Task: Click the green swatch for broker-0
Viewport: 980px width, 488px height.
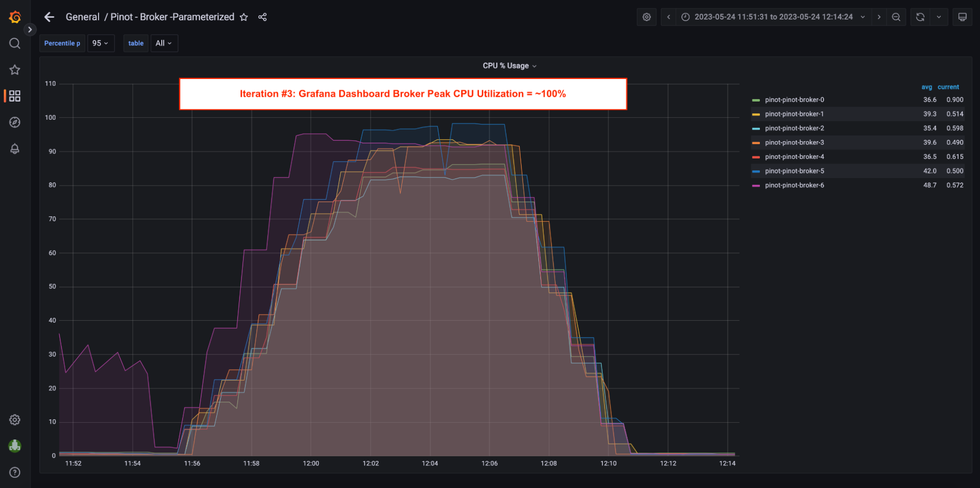Action: coord(756,100)
